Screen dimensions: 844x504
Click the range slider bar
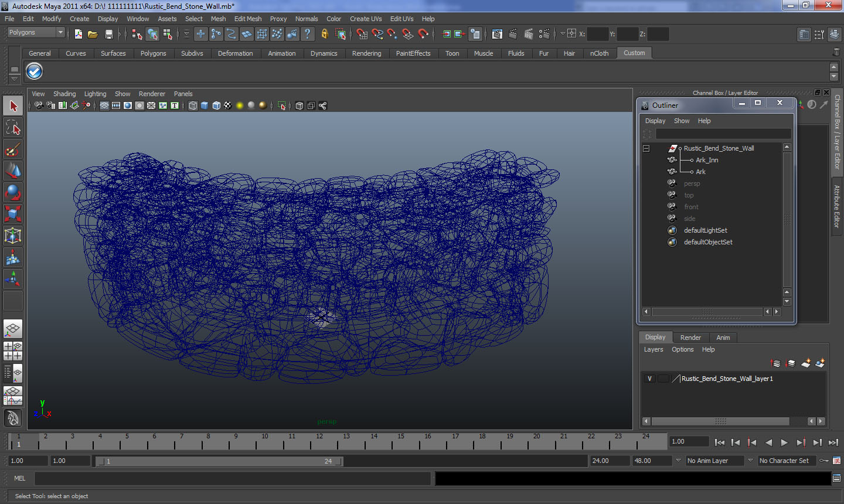(220, 461)
